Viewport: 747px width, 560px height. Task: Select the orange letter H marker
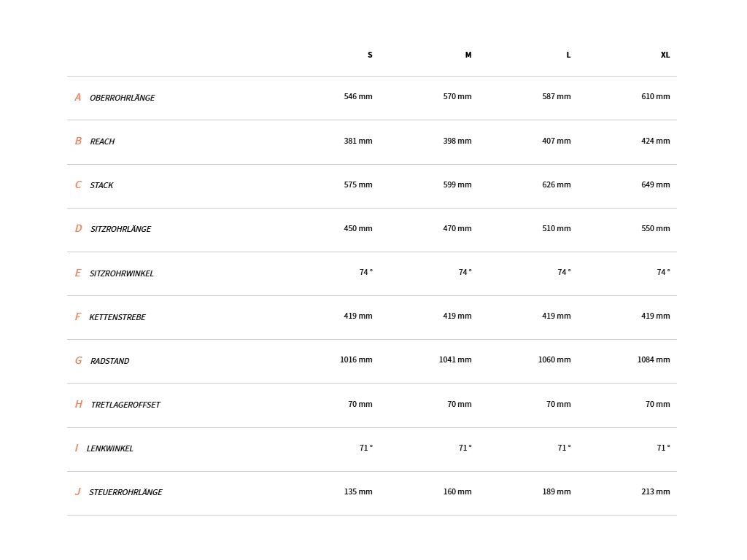(x=79, y=404)
